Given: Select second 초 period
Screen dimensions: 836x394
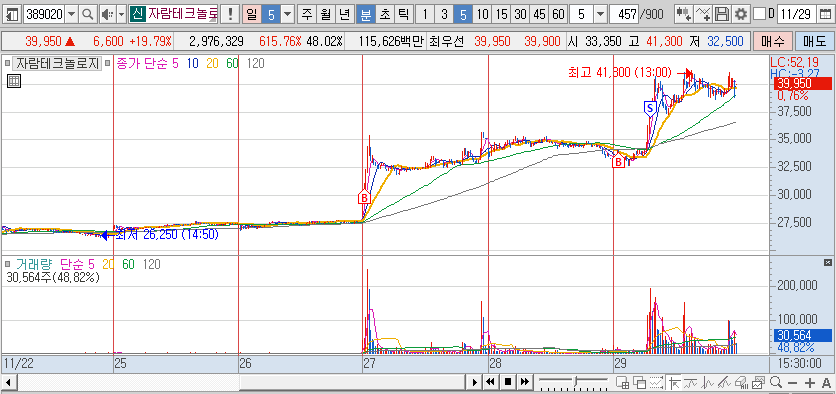Looking at the screenshot, I should (x=384, y=14).
